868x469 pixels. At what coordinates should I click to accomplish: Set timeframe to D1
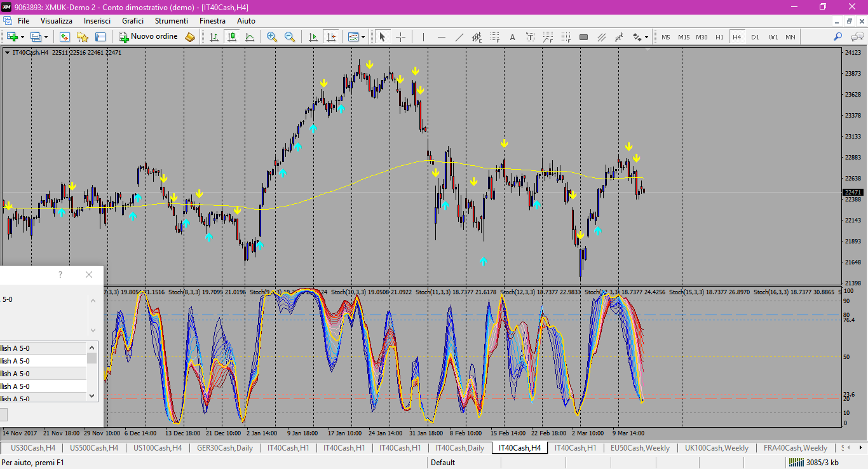[x=755, y=37]
